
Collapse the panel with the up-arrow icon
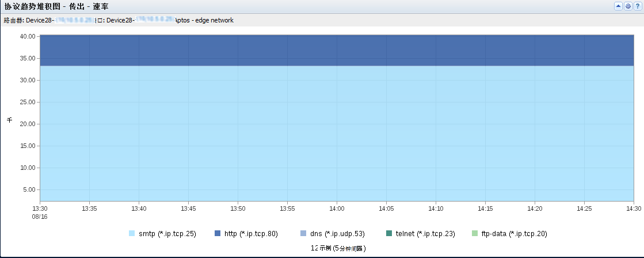[618, 6]
